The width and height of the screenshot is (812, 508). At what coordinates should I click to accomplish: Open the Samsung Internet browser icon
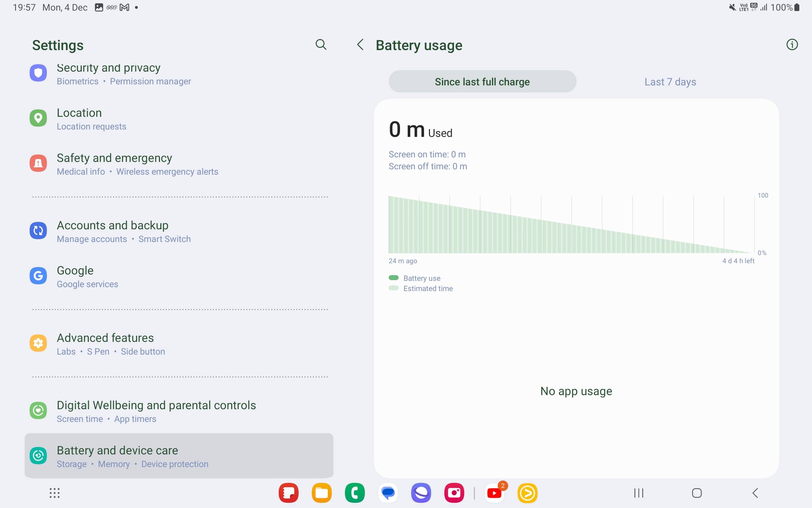[421, 493]
